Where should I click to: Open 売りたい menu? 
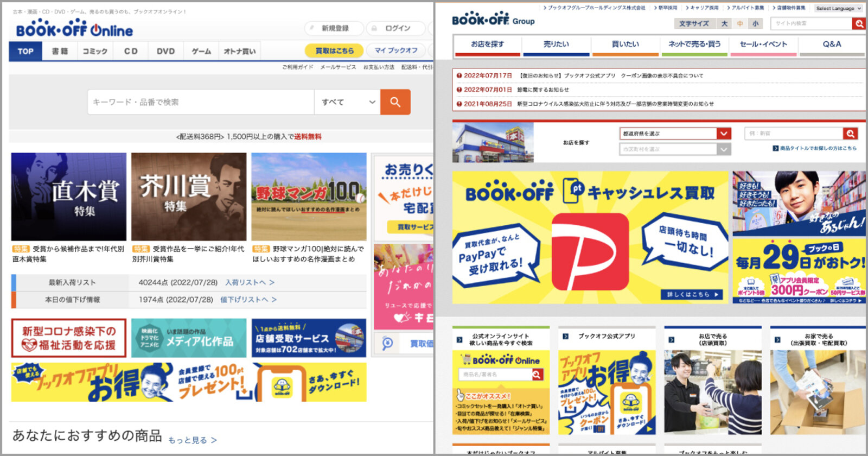point(556,46)
